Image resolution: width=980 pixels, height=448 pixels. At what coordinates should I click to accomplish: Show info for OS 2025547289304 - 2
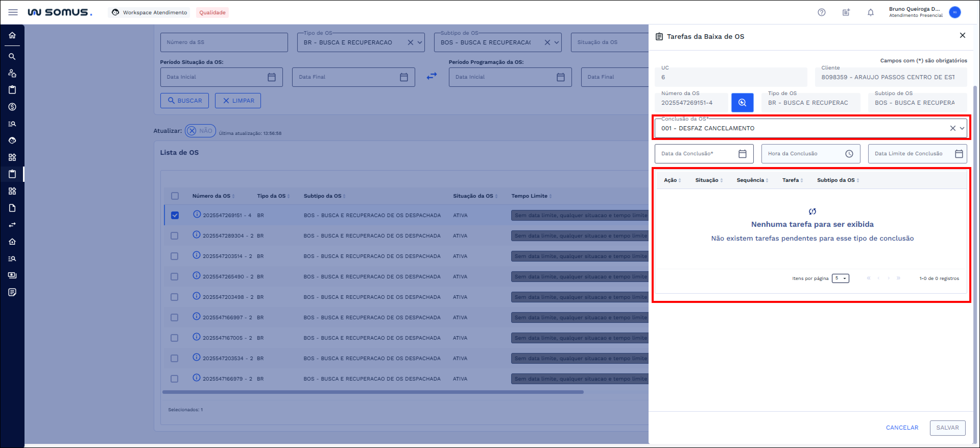196,234
